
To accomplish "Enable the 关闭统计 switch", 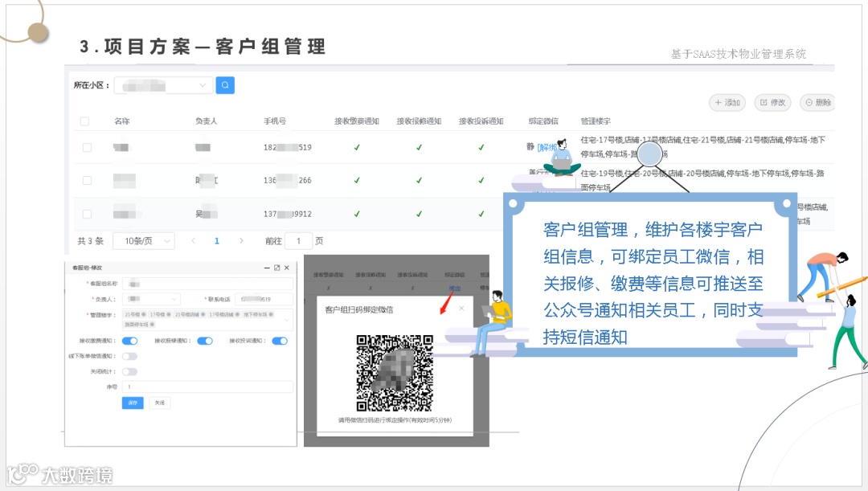I will click(x=129, y=372).
